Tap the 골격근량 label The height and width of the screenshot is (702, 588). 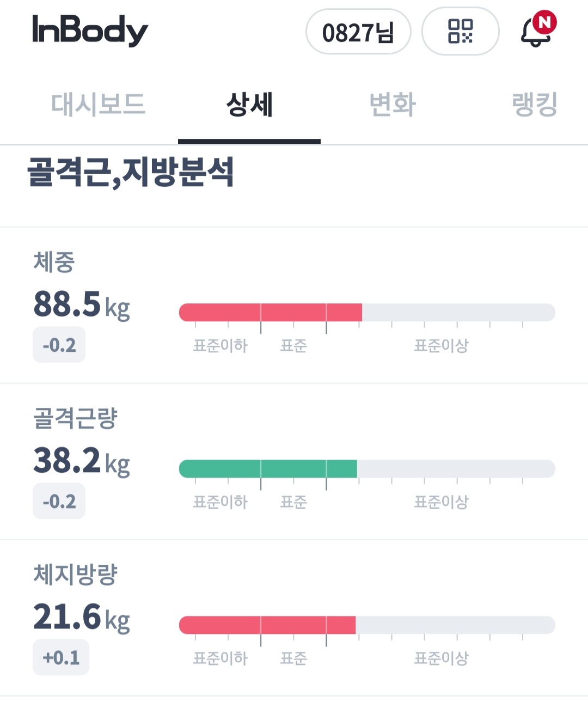tap(76, 418)
